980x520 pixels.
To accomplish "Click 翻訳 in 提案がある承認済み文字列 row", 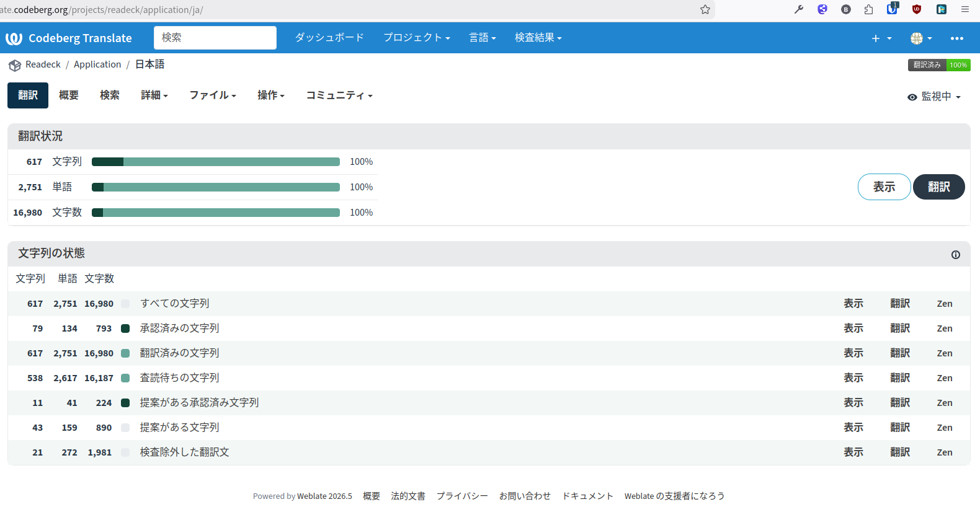I will [900, 403].
